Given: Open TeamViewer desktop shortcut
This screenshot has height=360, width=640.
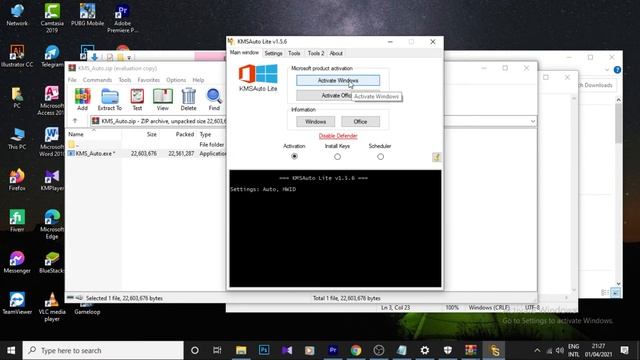Looking at the screenshot, I should point(17,303).
